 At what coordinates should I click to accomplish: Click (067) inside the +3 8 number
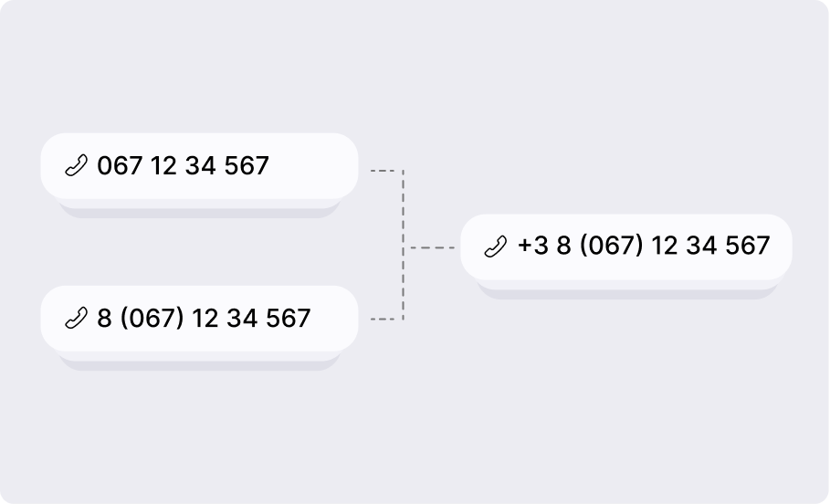coord(612,246)
